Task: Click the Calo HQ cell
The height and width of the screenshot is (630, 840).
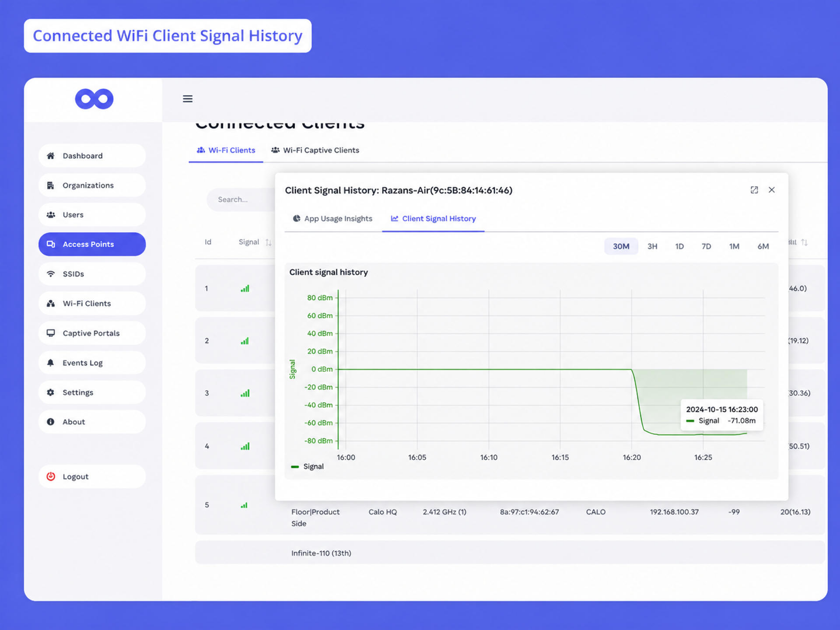Action: 382,512
